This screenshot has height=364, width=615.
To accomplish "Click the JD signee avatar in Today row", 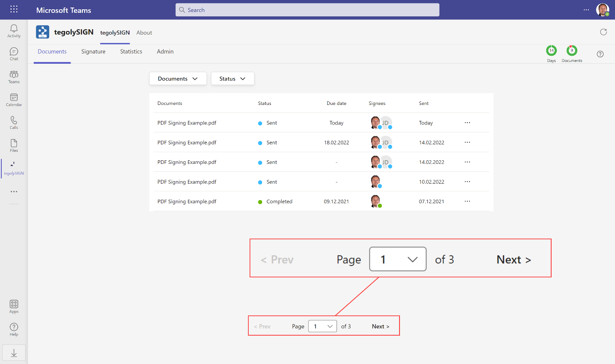I will coord(386,123).
